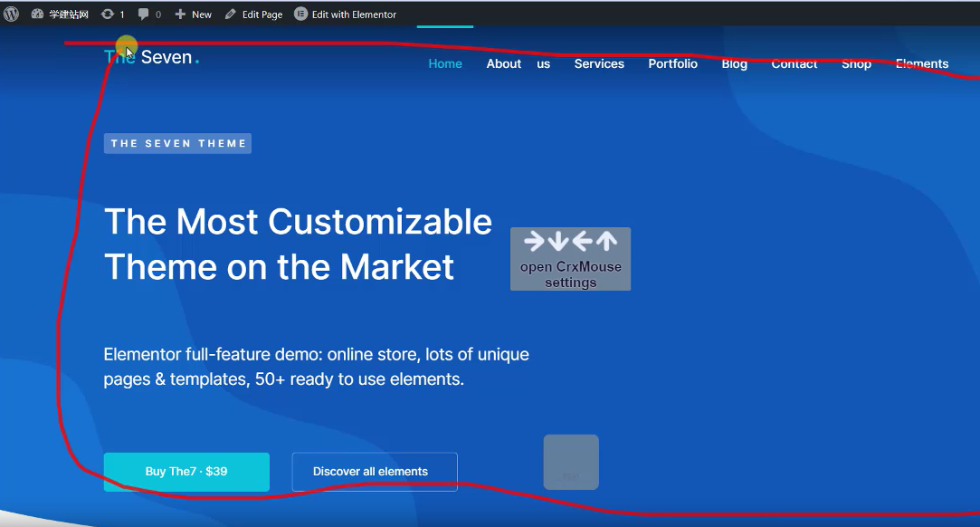Visit the Shop navigation link
980x527 pixels.
click(856, 63)
